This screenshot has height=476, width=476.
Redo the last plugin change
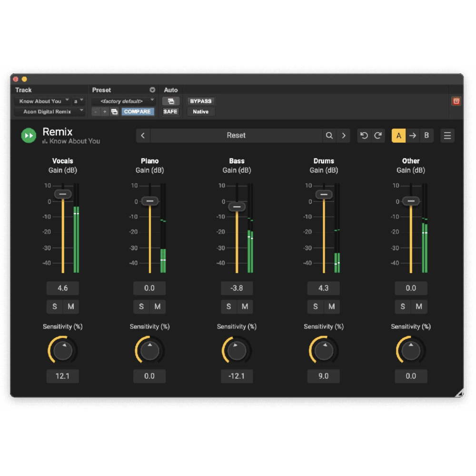(378, 136)
